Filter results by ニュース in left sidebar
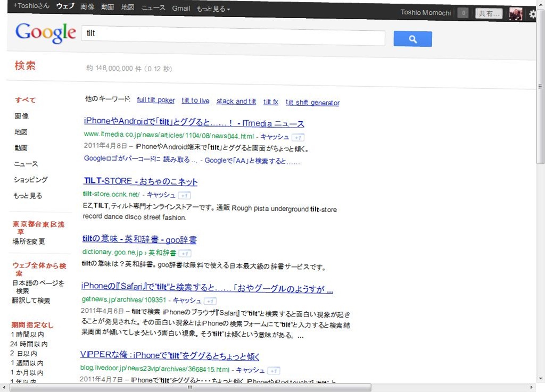 (x=26, y=164)
